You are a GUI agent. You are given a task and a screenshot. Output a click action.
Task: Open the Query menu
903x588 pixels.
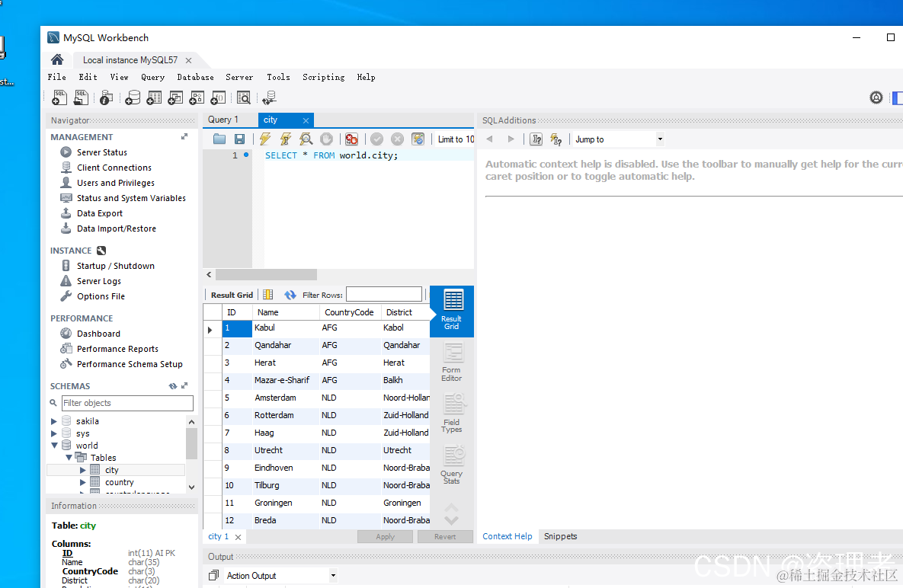(x=152, y=77)
